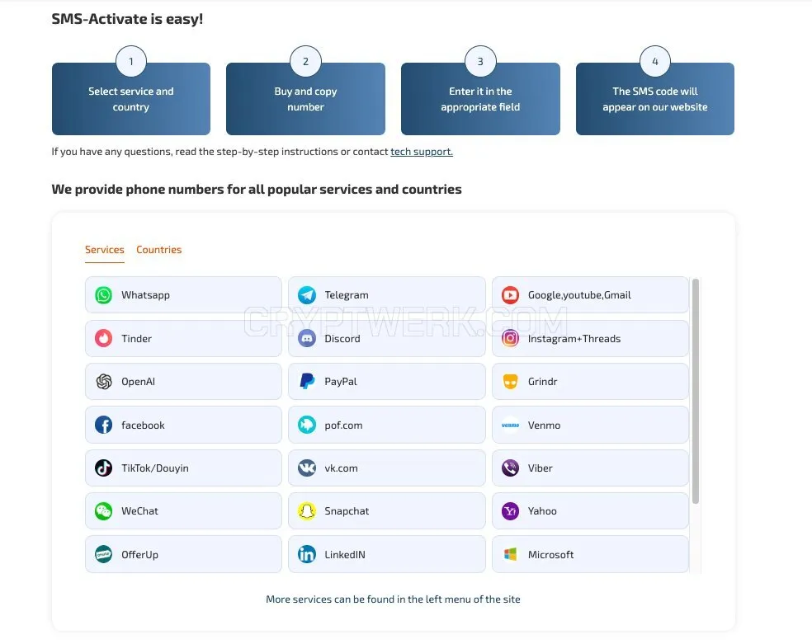Image resolution: width=812 pixels, height=644 pixels.
Task: Click the Venmo wordmark icon
Action: point(510,425)
